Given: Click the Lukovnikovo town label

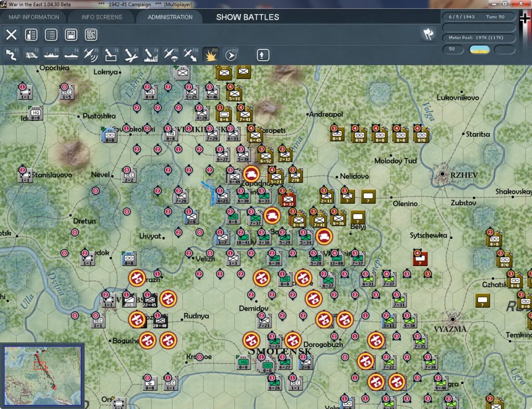Looking at the screenshot, I should pos(458,98).
